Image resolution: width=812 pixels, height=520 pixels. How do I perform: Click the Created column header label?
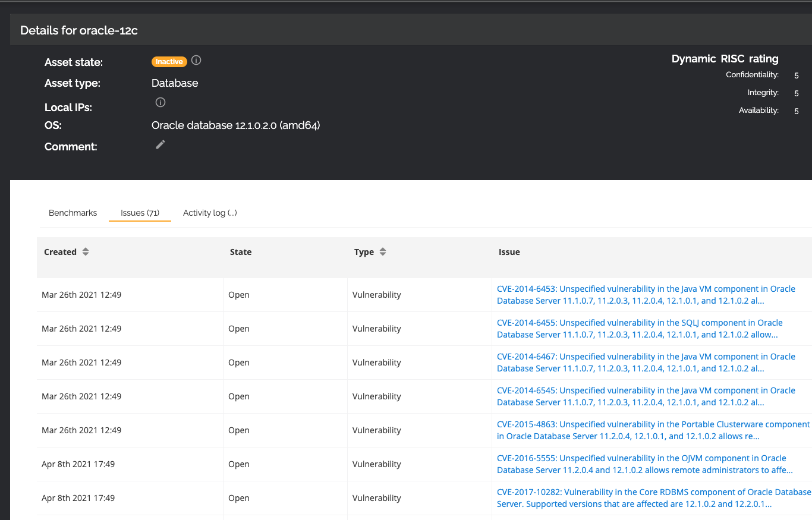click(x=60, y=252)
